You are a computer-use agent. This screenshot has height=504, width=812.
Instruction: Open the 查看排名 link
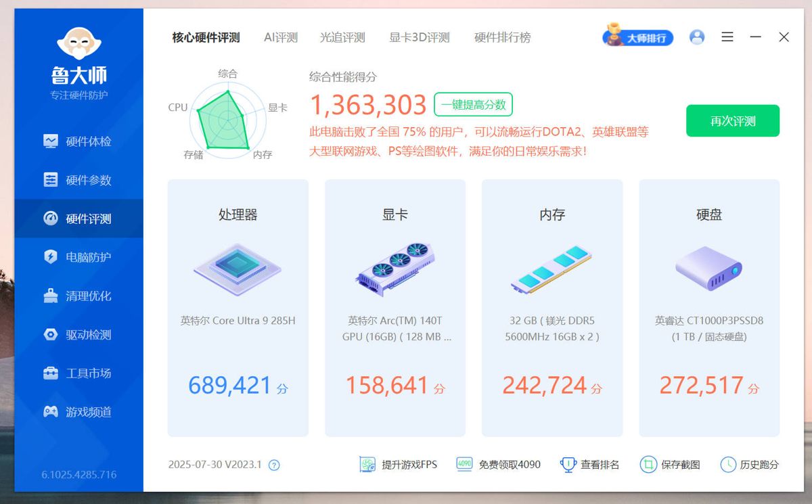click(600, 465)
